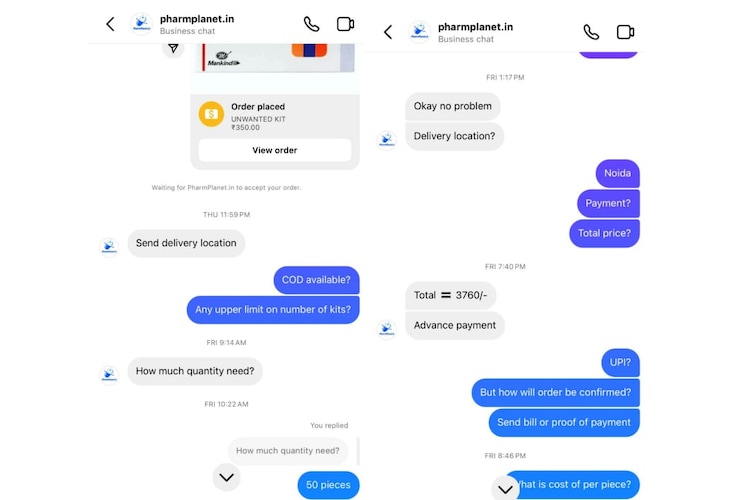Click the yellow Order placed coin icon
Viewport: 750px width, 500px height.
tap(211, 114)
